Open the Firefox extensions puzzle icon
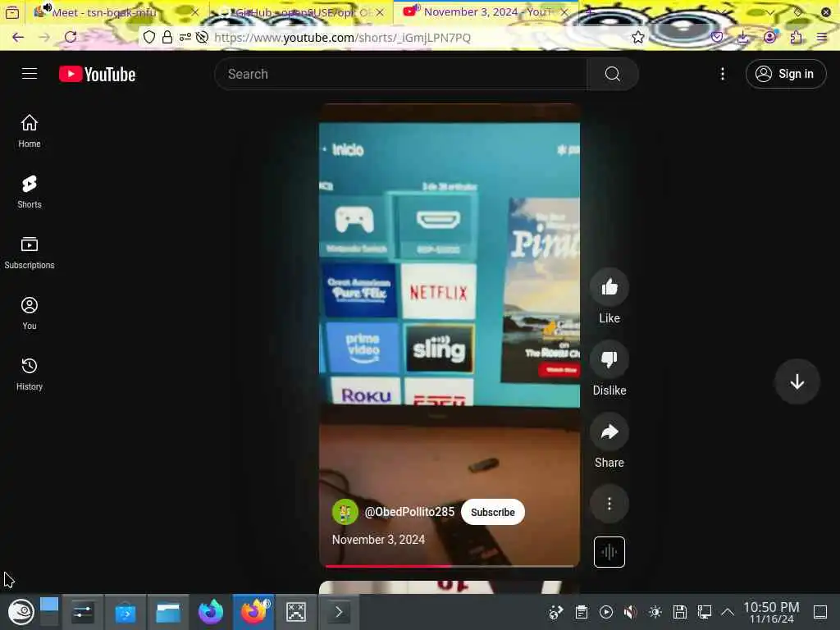Image resolution: width=840 pixels, height=630 pixels. click(x=796, y=37)
